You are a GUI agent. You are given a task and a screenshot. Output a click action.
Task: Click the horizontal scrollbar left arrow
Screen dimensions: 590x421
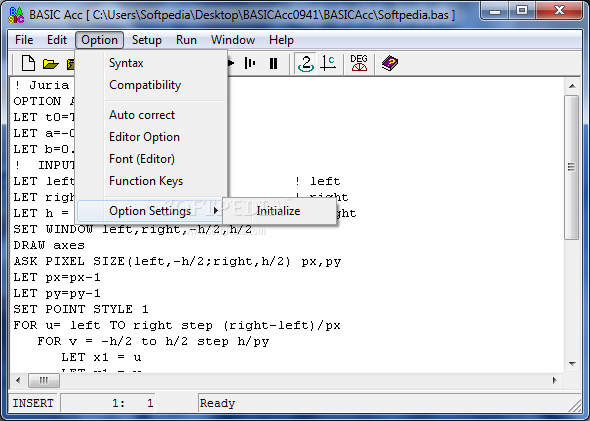(18, 380)
